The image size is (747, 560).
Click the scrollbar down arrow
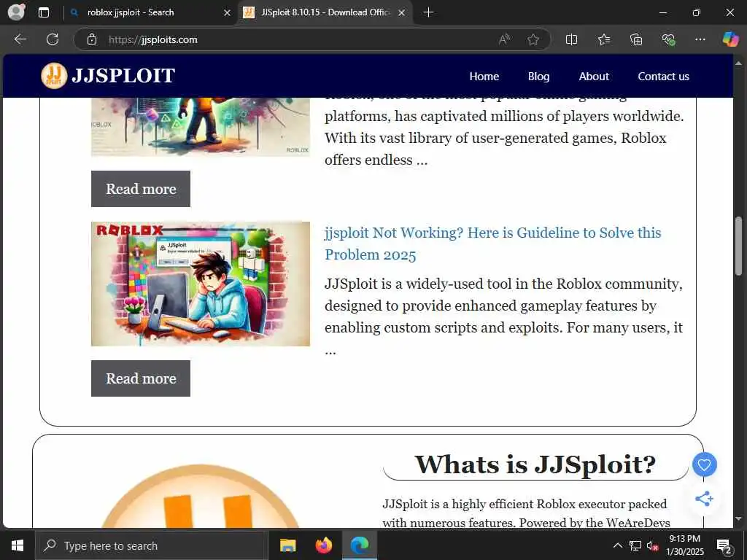tap(738, 518)
